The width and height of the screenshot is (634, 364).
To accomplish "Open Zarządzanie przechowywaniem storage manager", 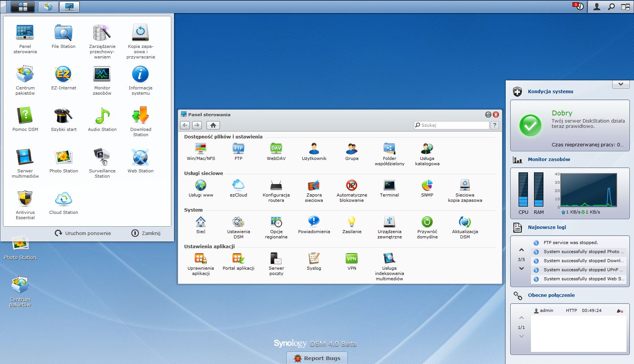I will point(102,41).
